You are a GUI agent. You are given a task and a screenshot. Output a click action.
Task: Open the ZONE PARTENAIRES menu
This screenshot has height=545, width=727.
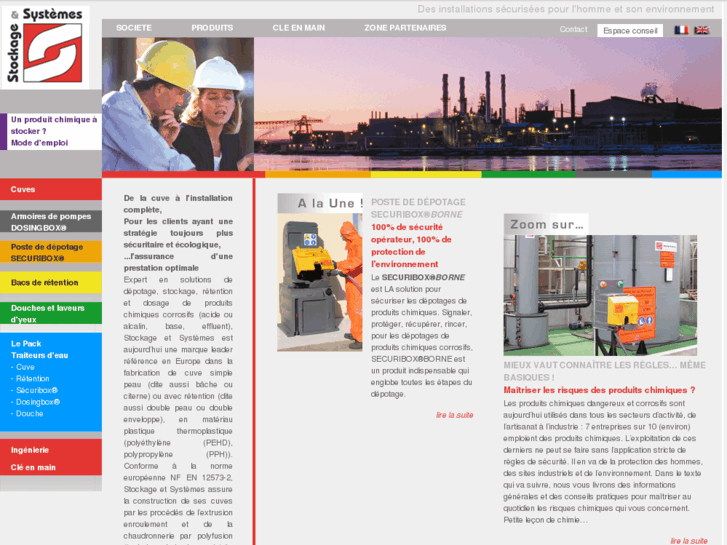coord(405,28)
